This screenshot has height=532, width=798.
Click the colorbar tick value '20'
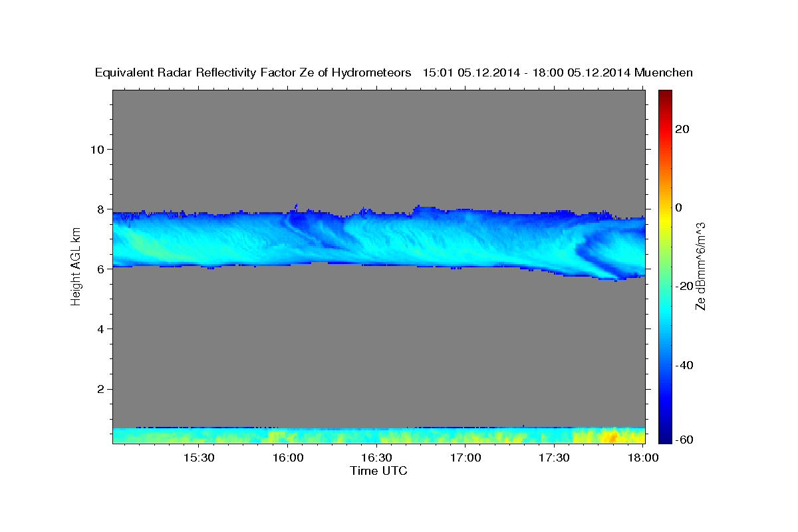coord(682,129)
